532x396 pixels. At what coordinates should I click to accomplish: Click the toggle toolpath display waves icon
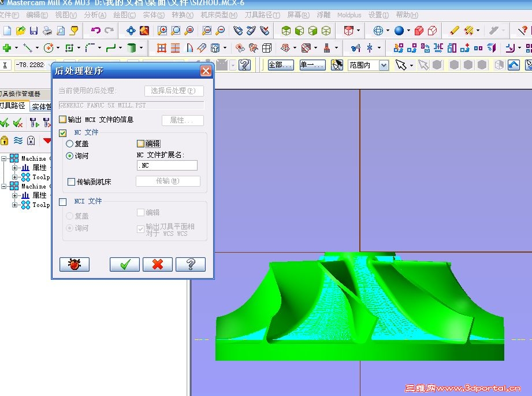(18, 140)
